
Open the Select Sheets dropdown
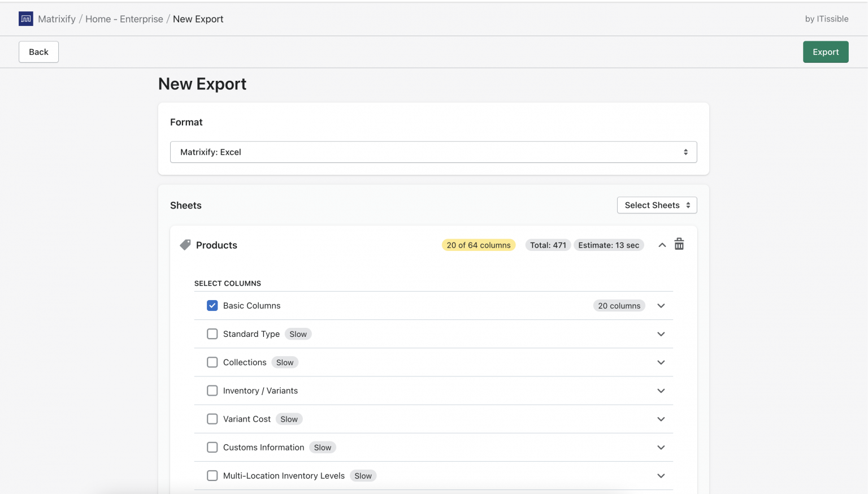[657, 205]
